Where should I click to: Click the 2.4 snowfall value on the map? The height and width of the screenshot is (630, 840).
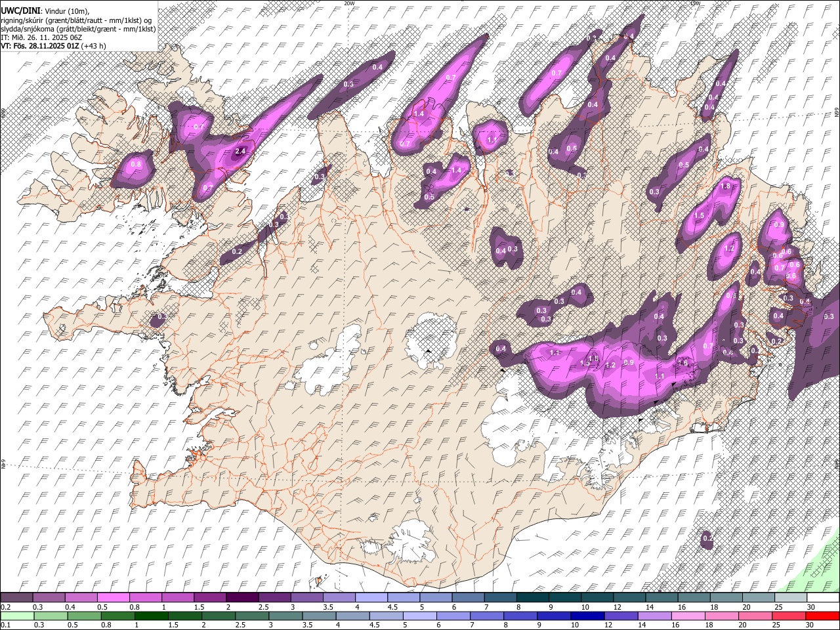[x=240, y=152]
